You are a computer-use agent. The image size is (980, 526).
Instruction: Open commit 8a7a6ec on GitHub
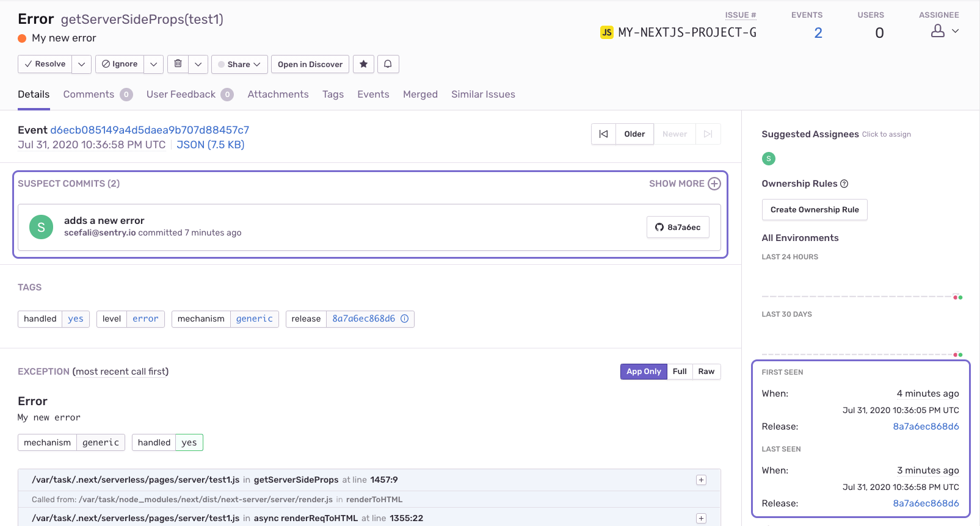tap(678, 227)
